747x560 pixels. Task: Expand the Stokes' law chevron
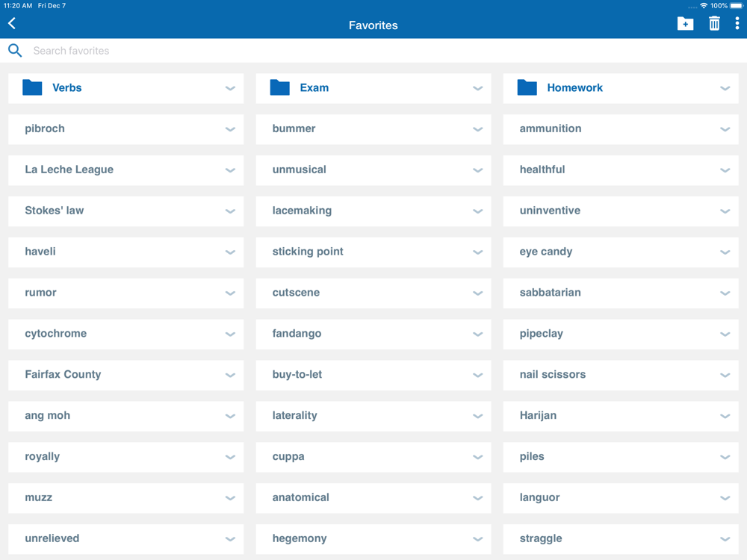(x=230, y=211)
